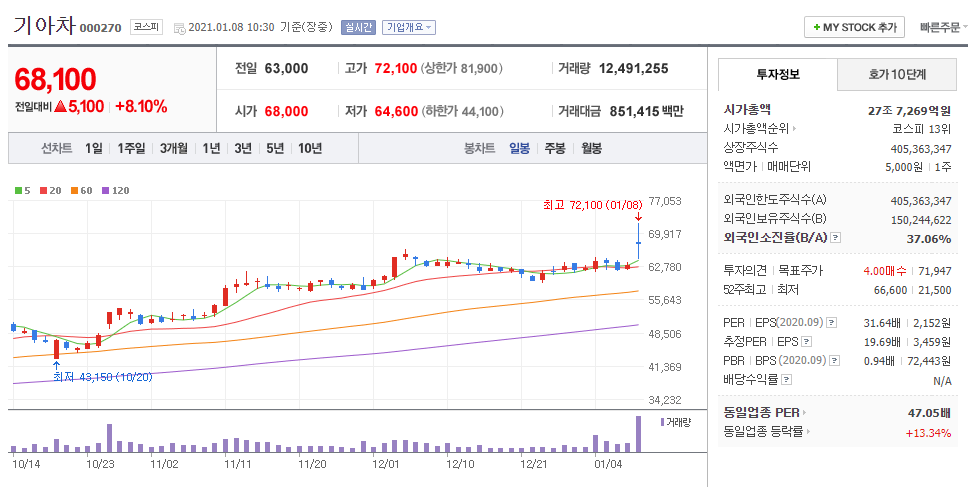
Task: Click the 거래량 12,491,255 value
Action: tap(634, 69)
